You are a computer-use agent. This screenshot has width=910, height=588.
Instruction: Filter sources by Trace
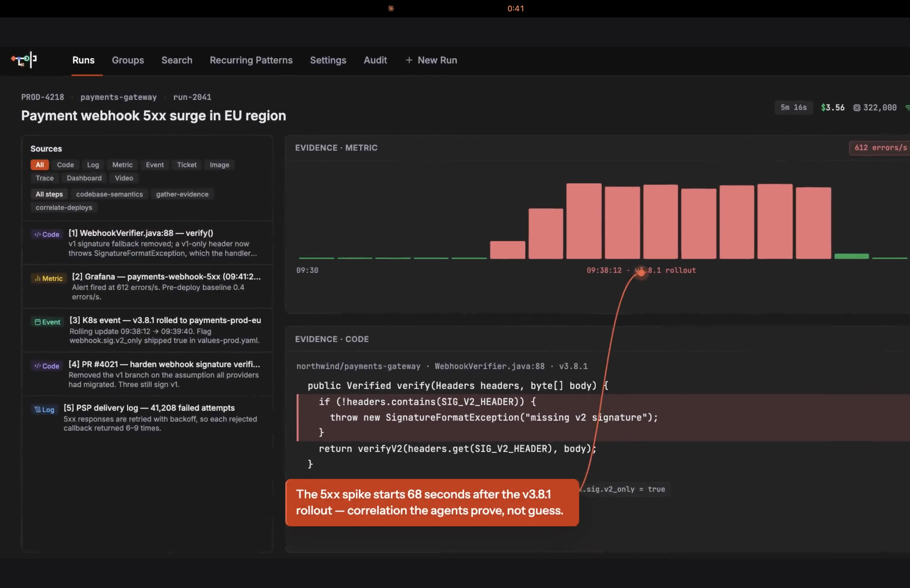[x=45, y=178]
